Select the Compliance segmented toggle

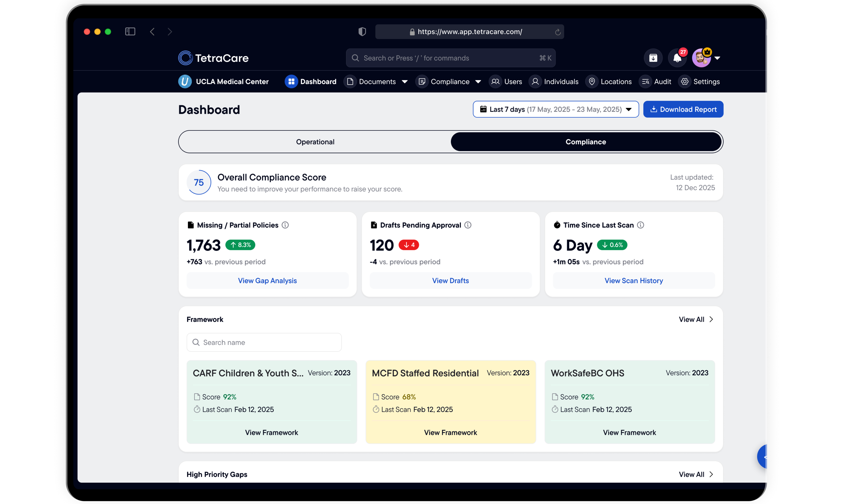tap(586, 142)
